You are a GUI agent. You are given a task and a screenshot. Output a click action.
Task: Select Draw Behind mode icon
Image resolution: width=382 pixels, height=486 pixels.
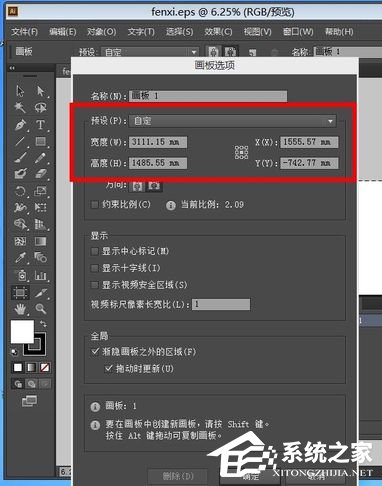tap(31, 384)
